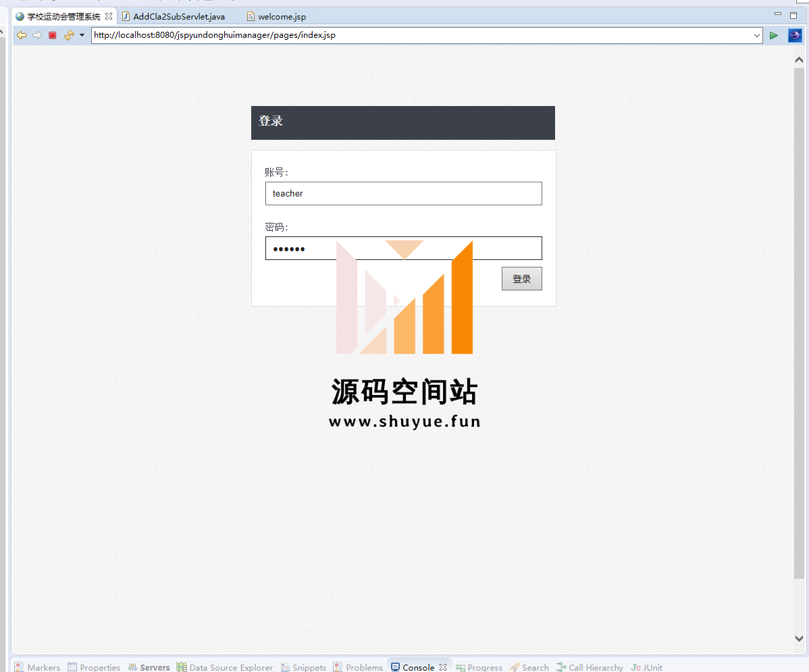809x672 pixels.
Task: Click the 账号 username input field
Action: (403, 194)
